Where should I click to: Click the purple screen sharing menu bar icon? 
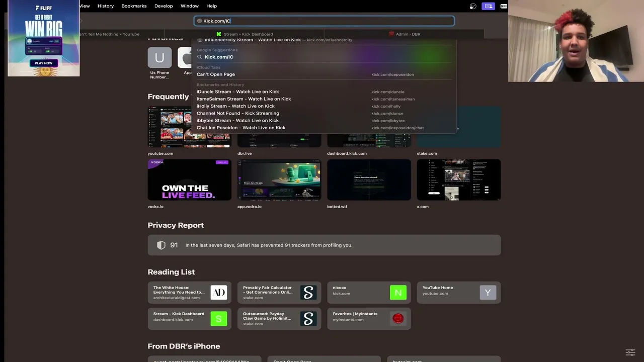coord(488,6)
